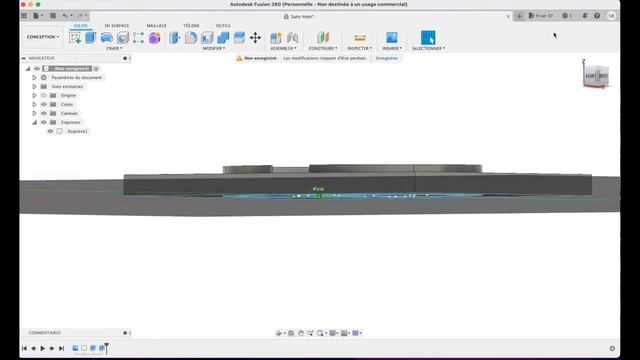Select the Combine tool icon

click(223, 38)
